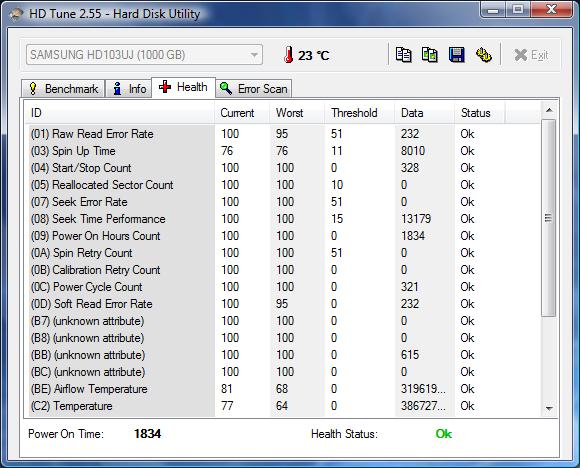Click the Threshold column header
The image size is (580, 468).
coord(360,112)
